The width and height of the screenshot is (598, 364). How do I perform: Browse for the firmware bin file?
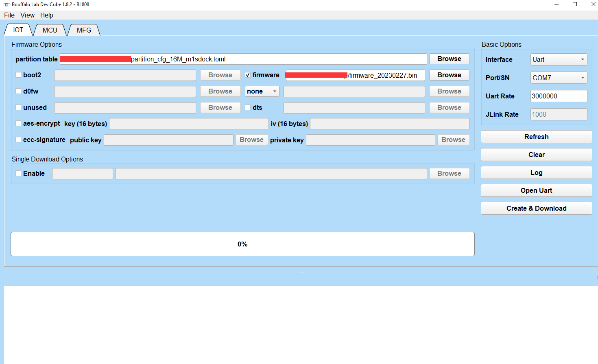(449, 75)
